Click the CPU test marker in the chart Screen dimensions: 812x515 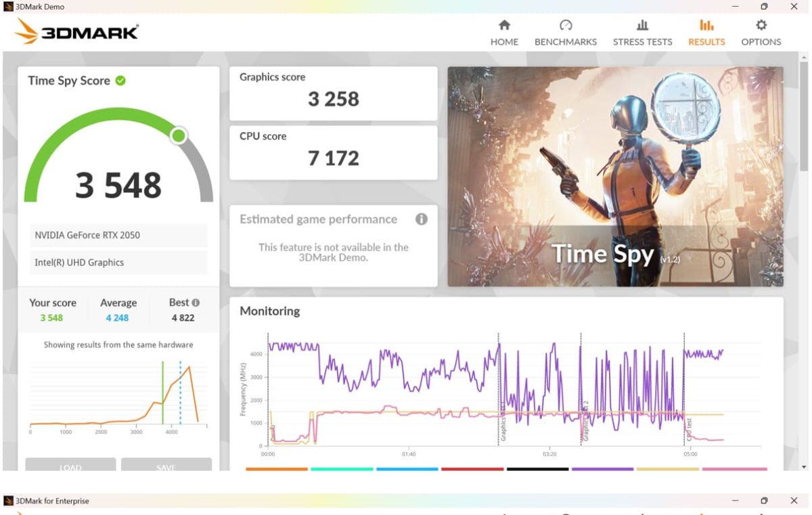689,430
